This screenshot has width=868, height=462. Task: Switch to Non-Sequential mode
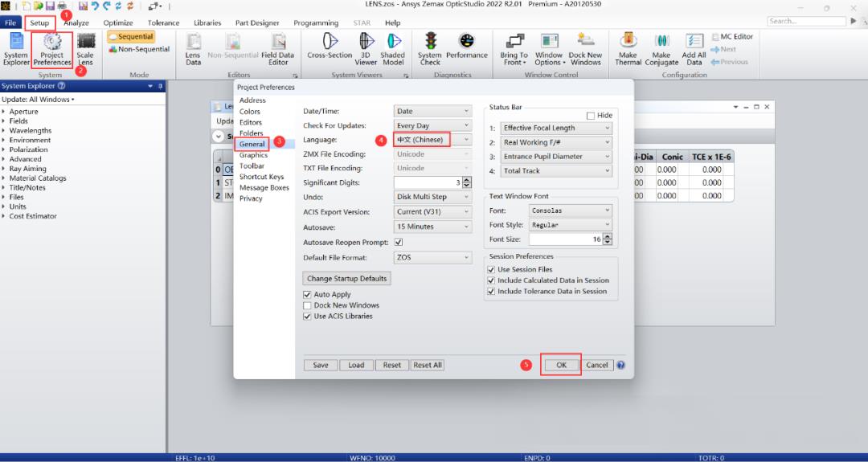pos(140,49)
